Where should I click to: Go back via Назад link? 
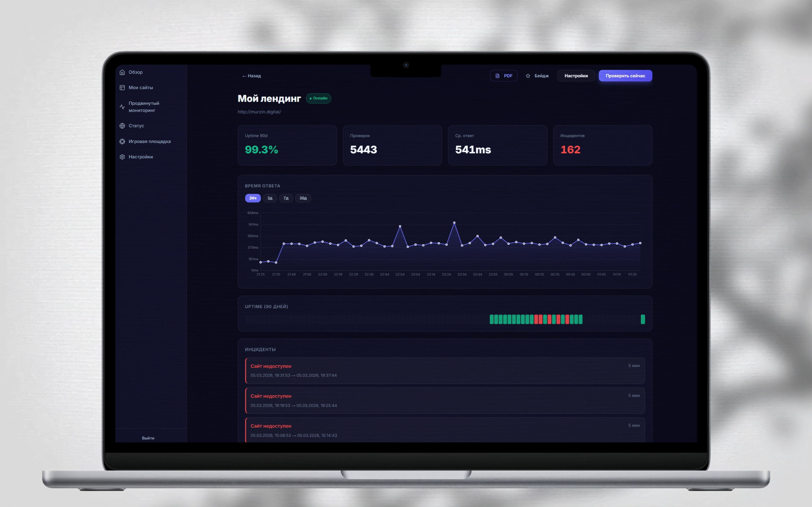252,76
